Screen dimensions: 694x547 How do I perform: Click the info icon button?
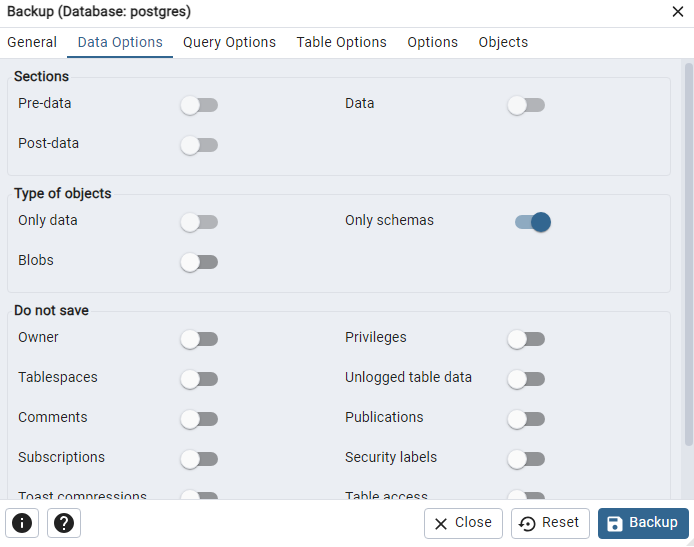(x=22, y=523)
